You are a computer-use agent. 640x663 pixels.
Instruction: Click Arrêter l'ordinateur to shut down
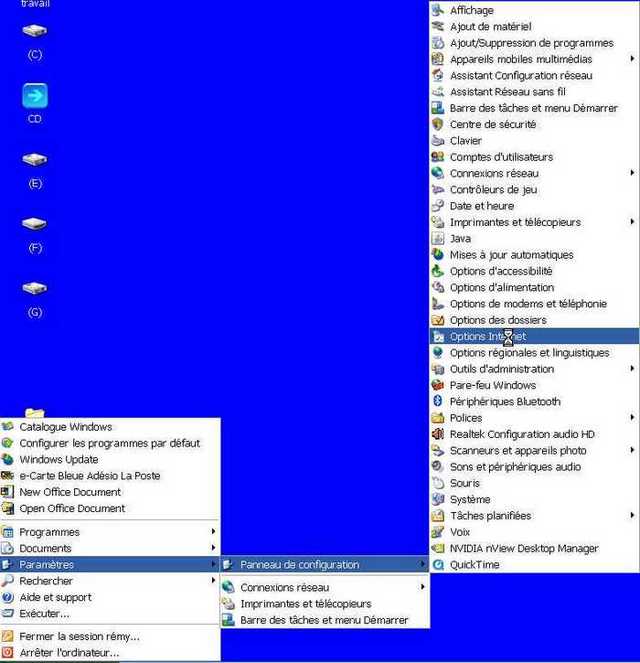69,653
